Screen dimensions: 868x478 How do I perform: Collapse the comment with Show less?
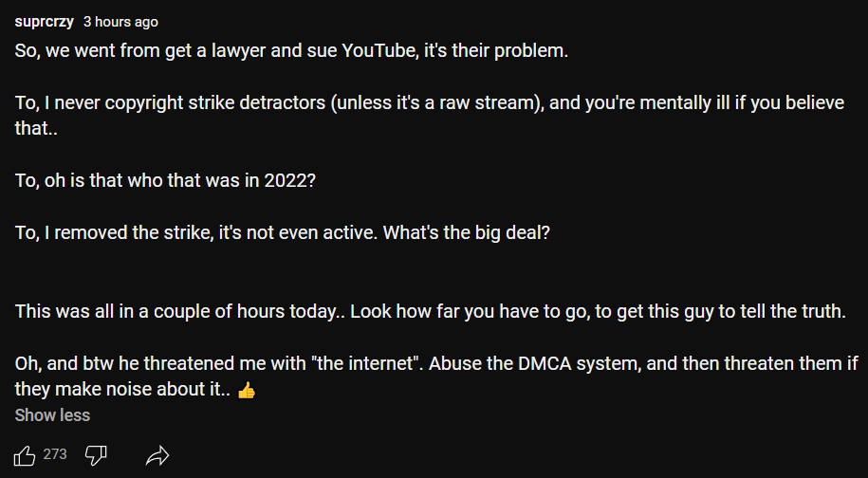(x=52, y=415)
